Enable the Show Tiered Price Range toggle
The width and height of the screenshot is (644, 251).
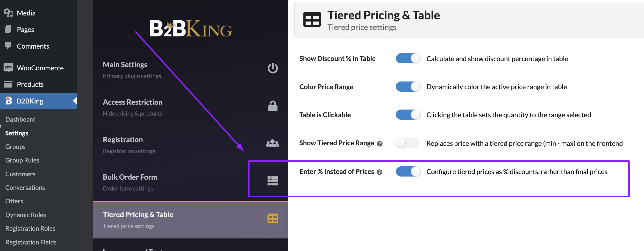pos(408,143)
